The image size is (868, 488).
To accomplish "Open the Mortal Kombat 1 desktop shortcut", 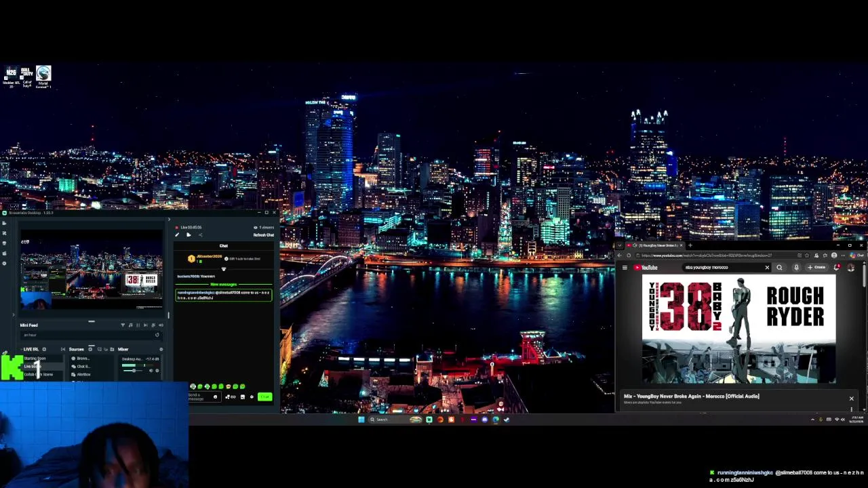I will pyautogui.click(x=43, y=77).
